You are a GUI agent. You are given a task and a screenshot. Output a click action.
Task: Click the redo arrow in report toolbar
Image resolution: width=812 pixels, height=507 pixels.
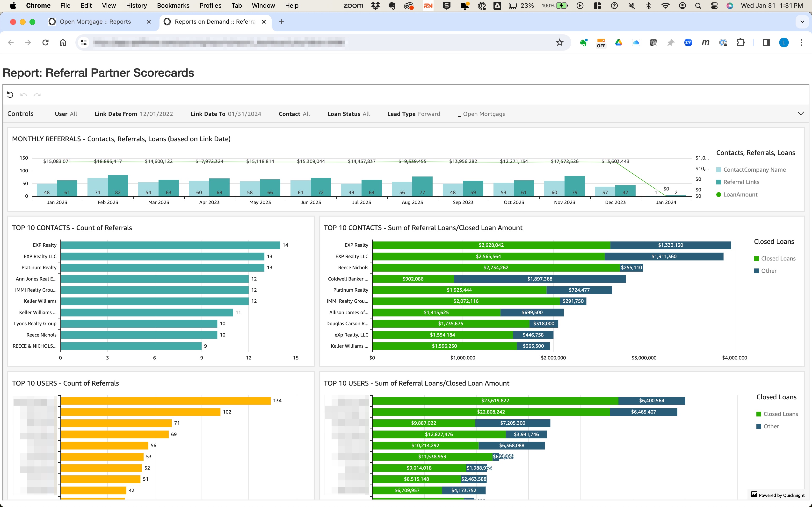point(37,95)
